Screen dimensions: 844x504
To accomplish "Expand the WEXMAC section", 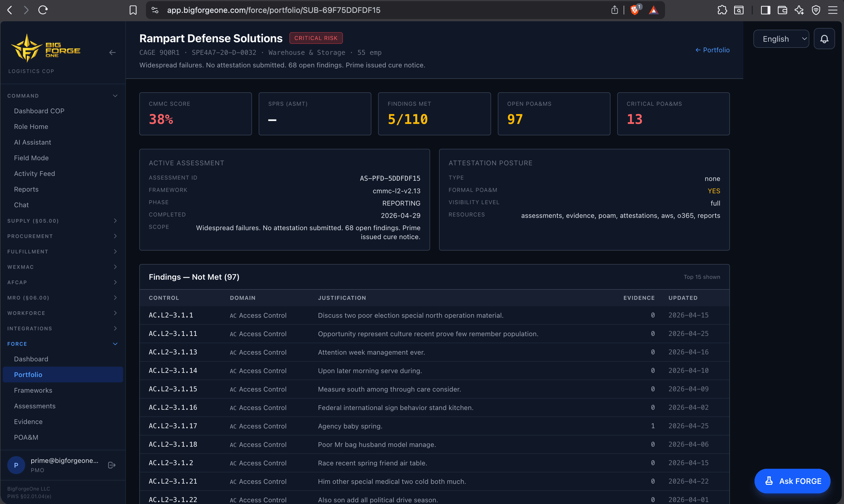I will pyautogui.click(x=63, y=267).
